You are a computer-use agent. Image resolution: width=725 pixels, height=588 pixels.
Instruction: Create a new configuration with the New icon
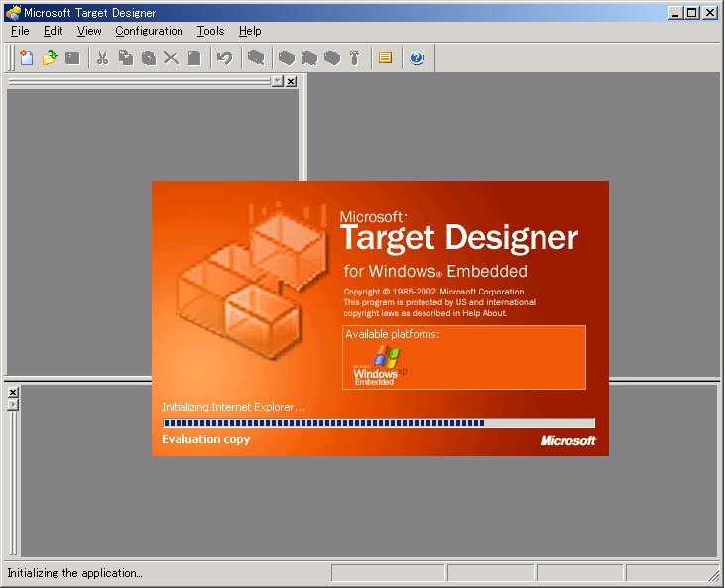click(27, 58)
